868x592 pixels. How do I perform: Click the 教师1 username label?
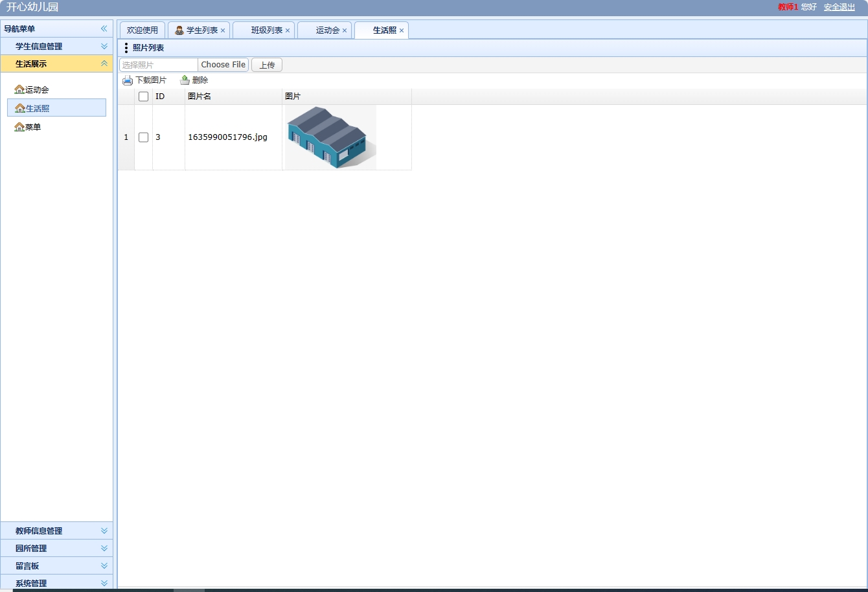coord(788,7)
